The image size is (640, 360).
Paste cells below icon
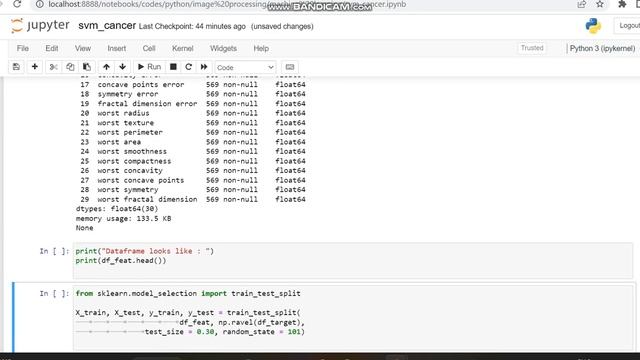87,67
